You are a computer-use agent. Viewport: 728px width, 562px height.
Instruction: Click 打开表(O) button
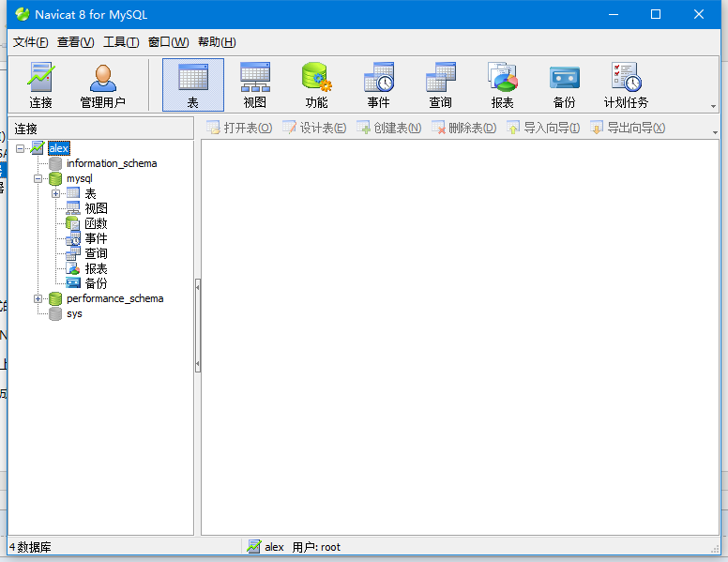[x=239, y=128]
